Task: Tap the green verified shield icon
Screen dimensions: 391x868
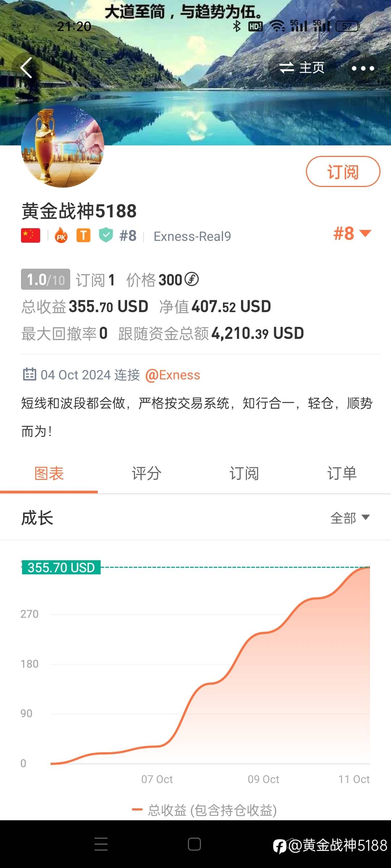Action: [x=106, y=235]
